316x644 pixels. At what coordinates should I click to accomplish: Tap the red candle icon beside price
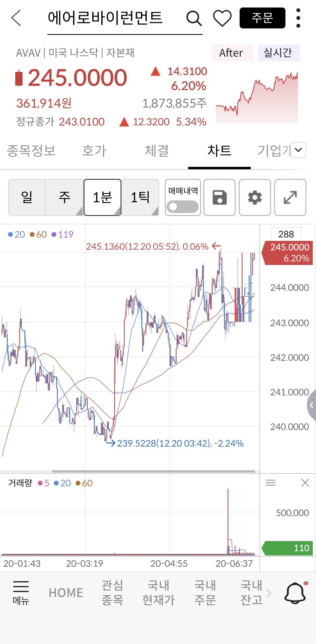point(19,78)
